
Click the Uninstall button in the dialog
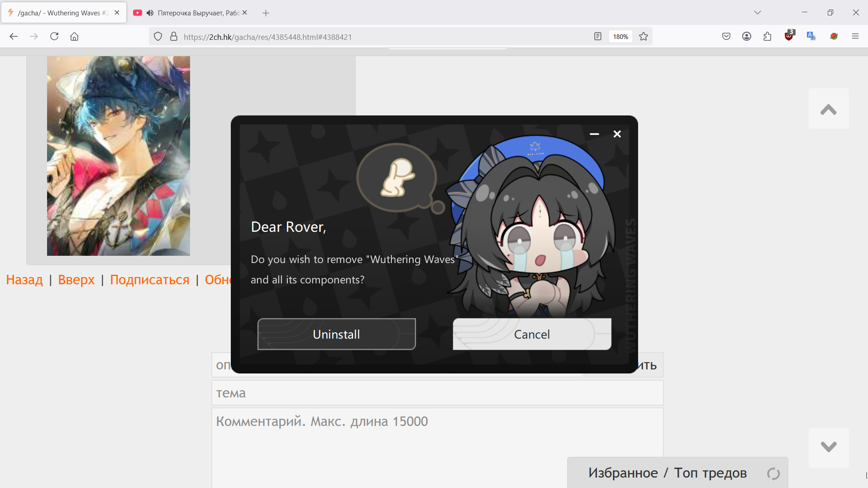pyautogui.click(x=336, y=334)
